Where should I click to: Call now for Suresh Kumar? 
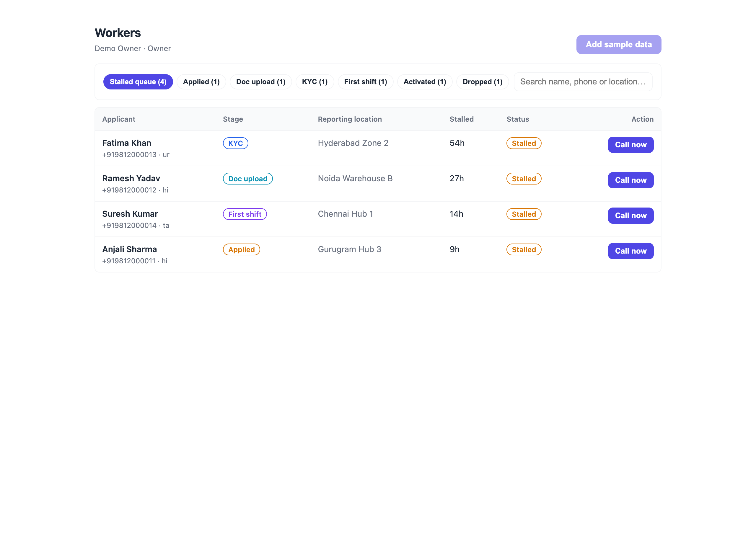pyautogui.click(x=630, y=216)
